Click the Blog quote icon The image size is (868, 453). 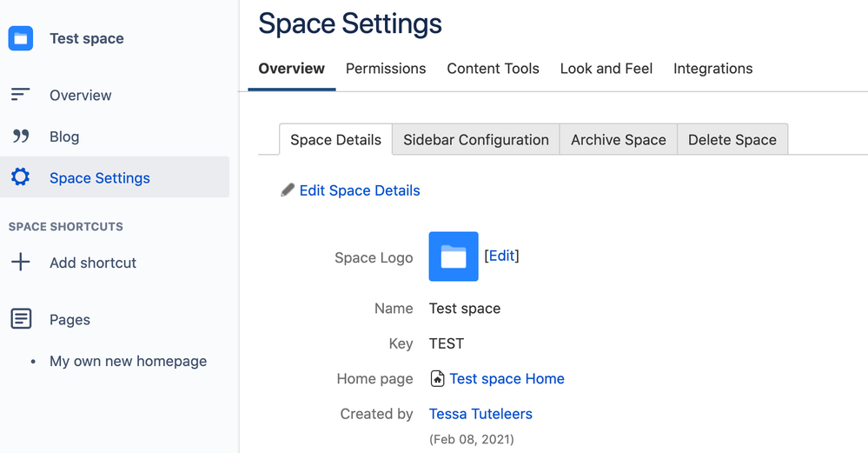pos(20,137)
